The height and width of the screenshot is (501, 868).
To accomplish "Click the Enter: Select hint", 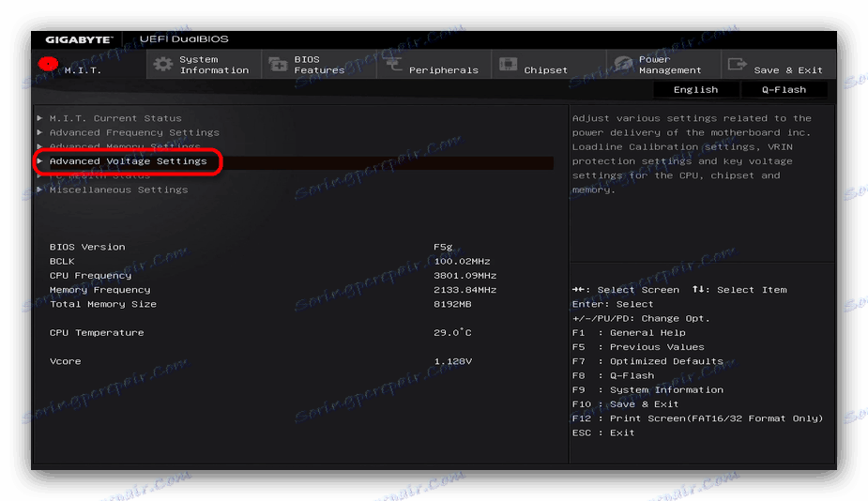I will [613, 304].
